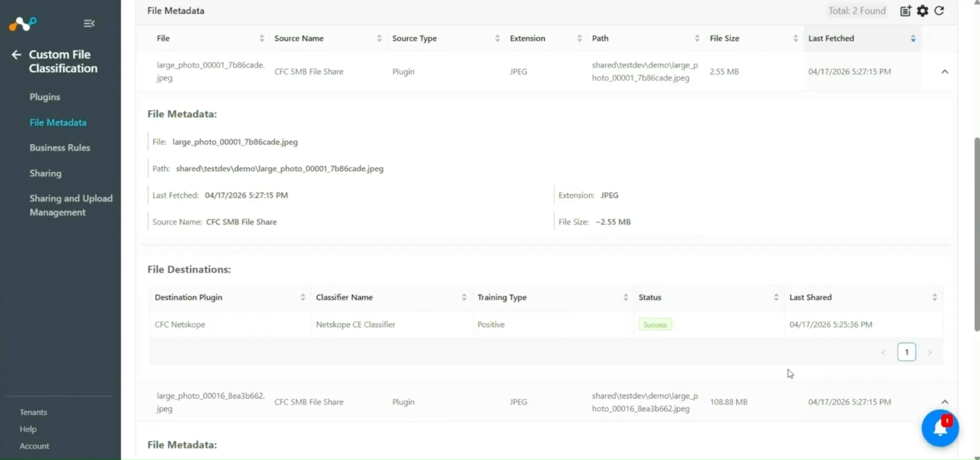Open the Tenants link
This screenshot has height=460, width=980.
(33, 412)
